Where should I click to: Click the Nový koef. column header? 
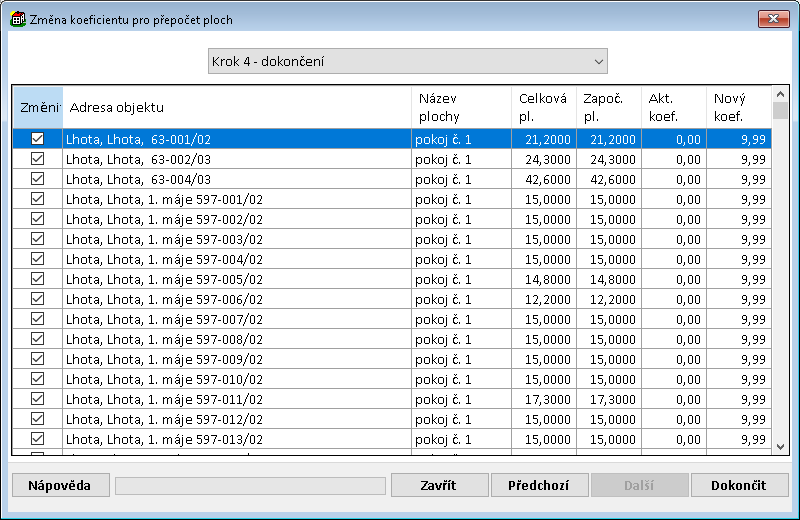[738, 108]
